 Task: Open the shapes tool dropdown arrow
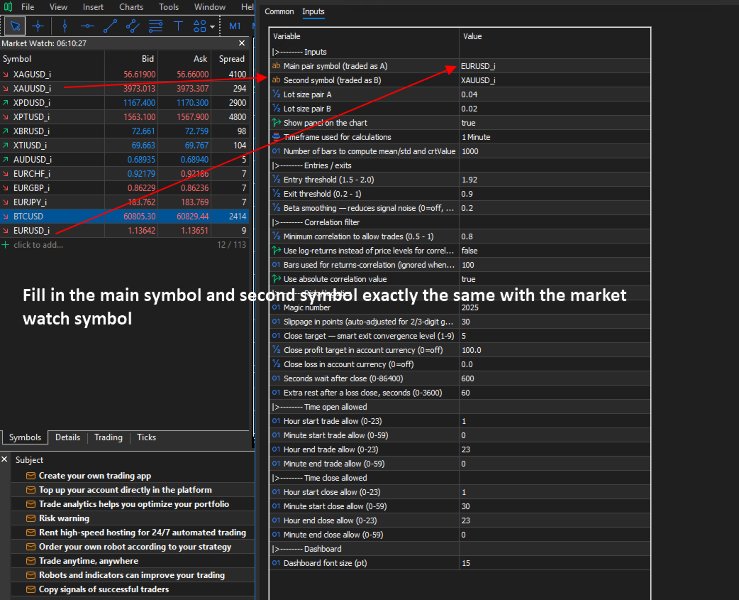click(x=212, y=26)
